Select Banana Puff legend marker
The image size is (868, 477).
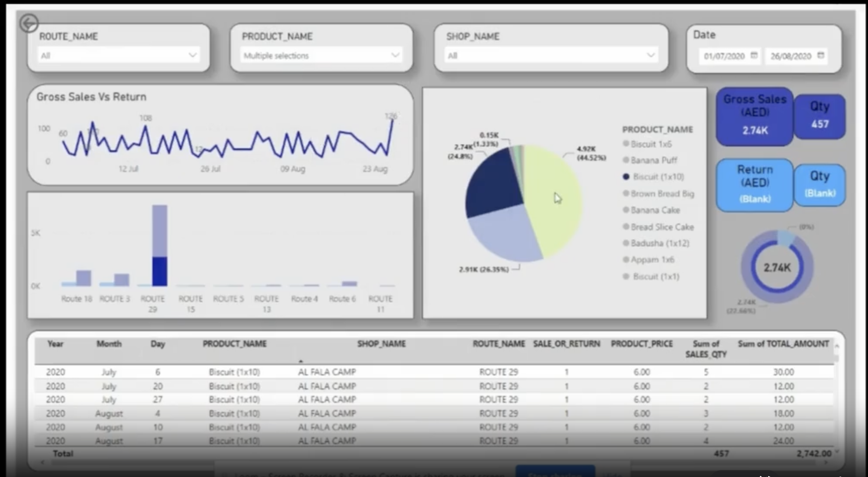pos(626,160)
